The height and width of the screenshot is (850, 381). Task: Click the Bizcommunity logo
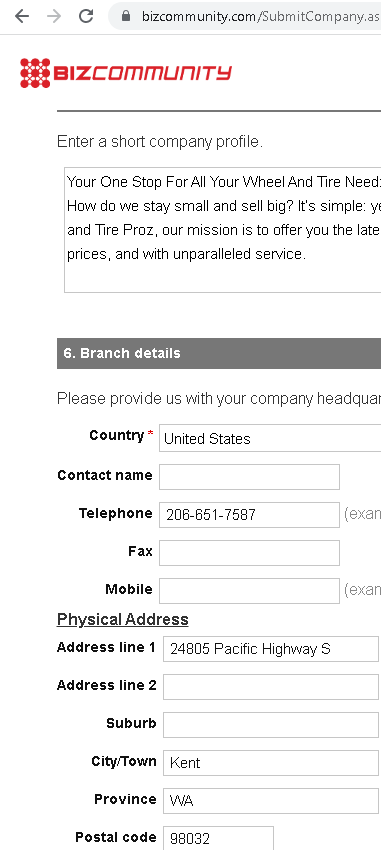pos(126,73)
